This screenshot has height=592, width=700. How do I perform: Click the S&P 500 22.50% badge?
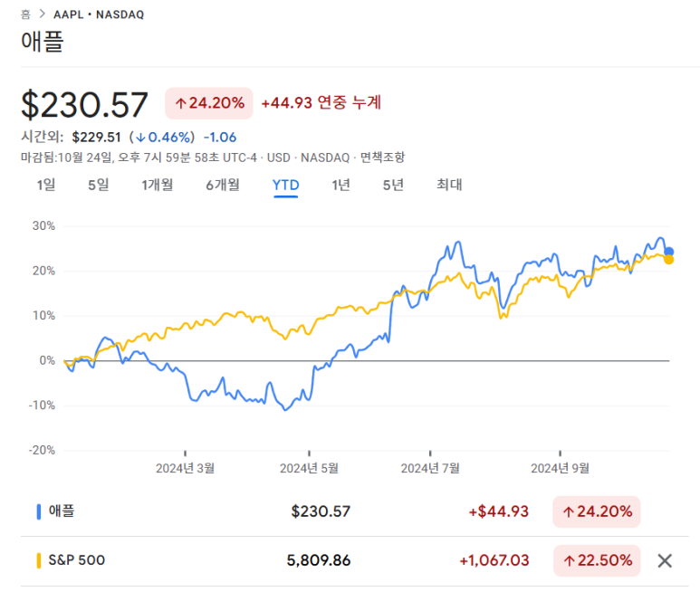tap(597, 560)
